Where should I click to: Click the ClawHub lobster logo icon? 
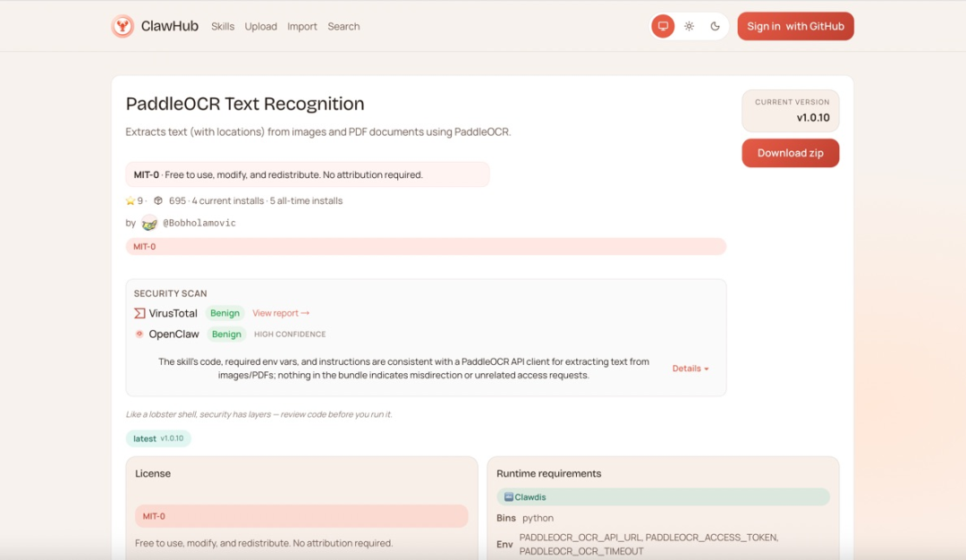pyautogui.click(x=123, y=27)
